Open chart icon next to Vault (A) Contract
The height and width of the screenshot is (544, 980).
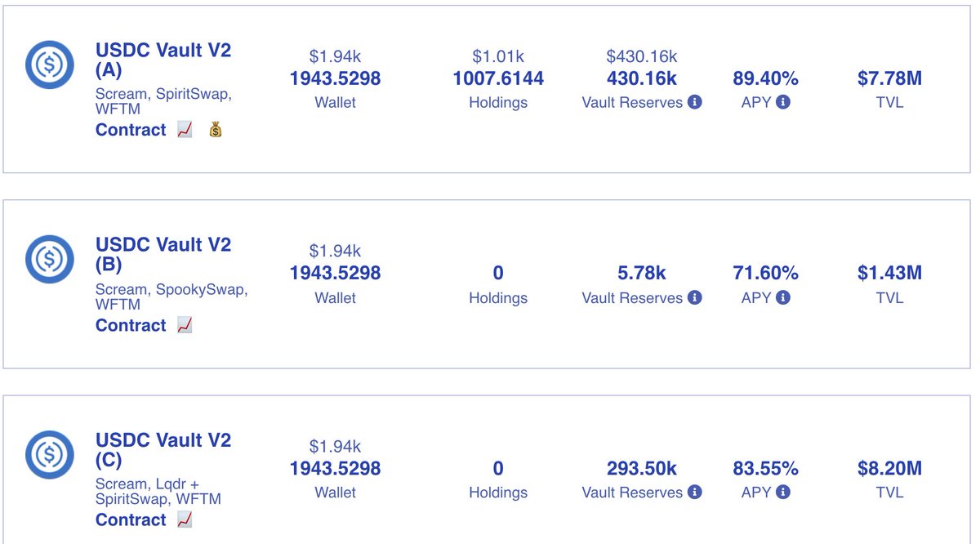coord(185,130)
